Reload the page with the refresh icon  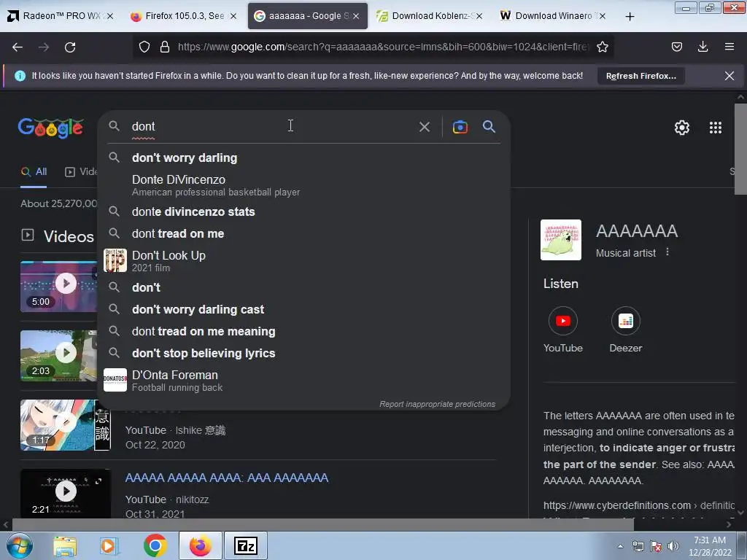pos(70,47)
